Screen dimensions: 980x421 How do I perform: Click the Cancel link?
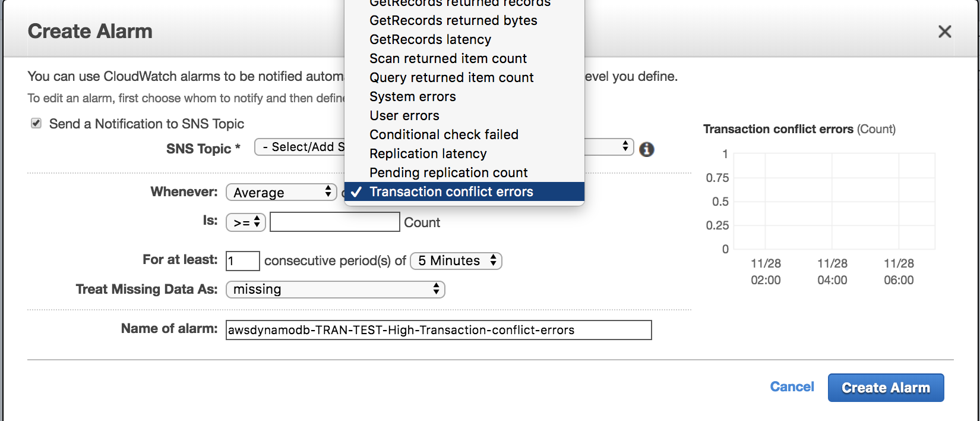coord(792,387)
